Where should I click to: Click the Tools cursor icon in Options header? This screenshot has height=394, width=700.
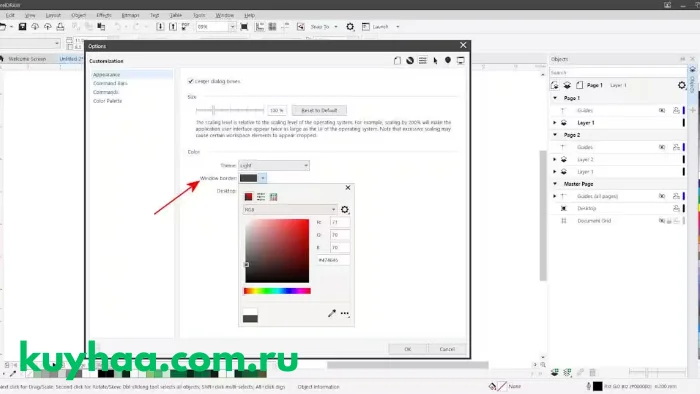(x=435, y=61)
